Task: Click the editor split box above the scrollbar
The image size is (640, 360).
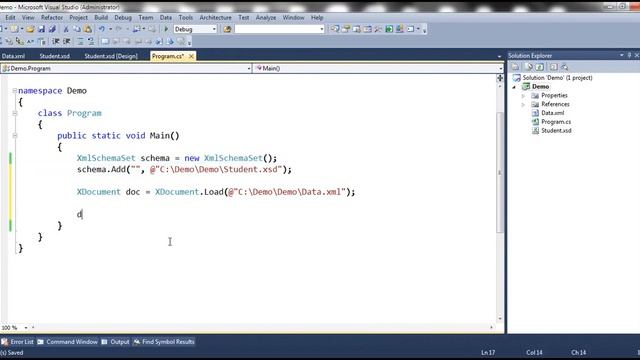Action: (500, 78)
